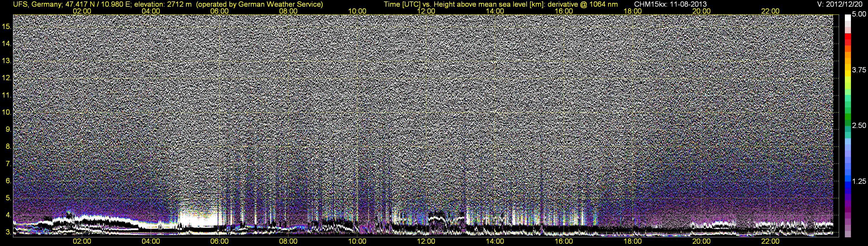Image resolution: width=868 pixels, height=246 pixels.
Task: Click '(operated by German Weather Service)' text
Action: tap(260, 4)
